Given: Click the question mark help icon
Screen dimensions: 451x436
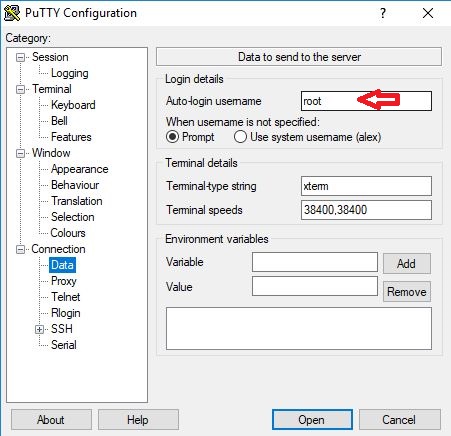Looking at the screenshot, I should point(383,13).
